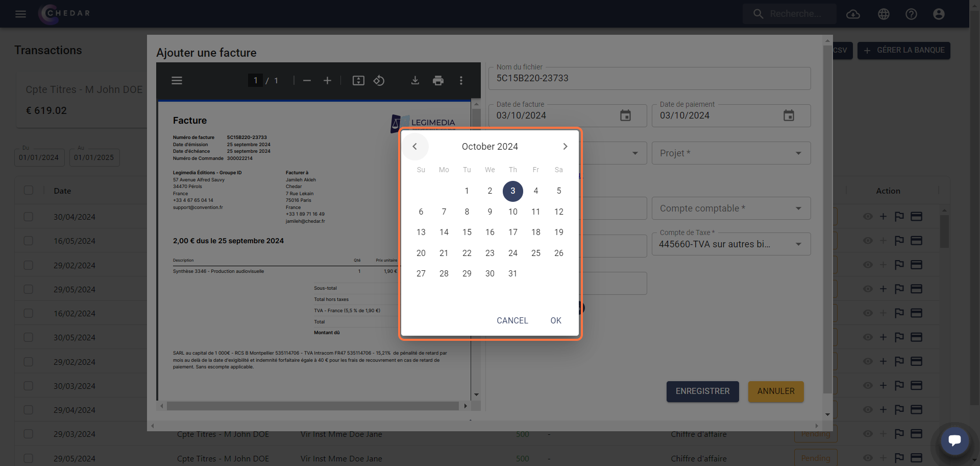This screenshot has width=980, height=466.
Task: Click the Chedar logo
Action: [x=65, y=14]
